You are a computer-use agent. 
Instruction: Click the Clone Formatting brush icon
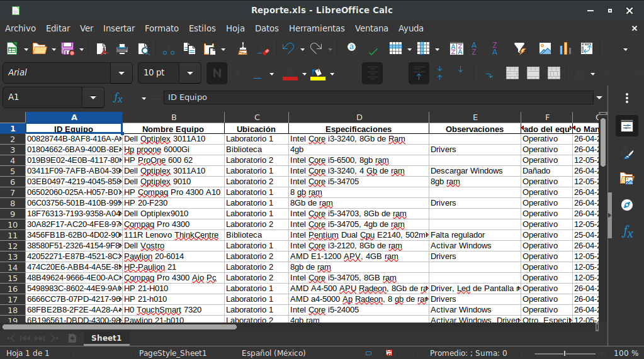click(243, 49)
